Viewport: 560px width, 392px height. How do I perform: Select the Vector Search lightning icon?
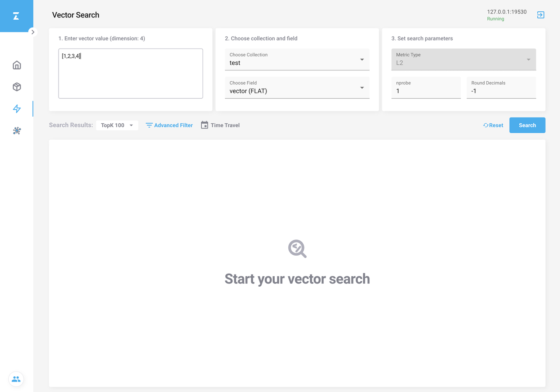pos(17,109)
